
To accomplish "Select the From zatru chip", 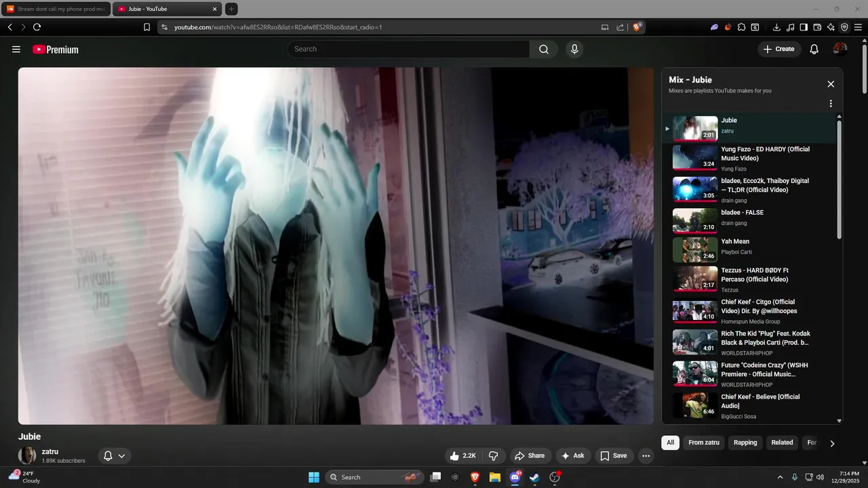I will [704, 443].
